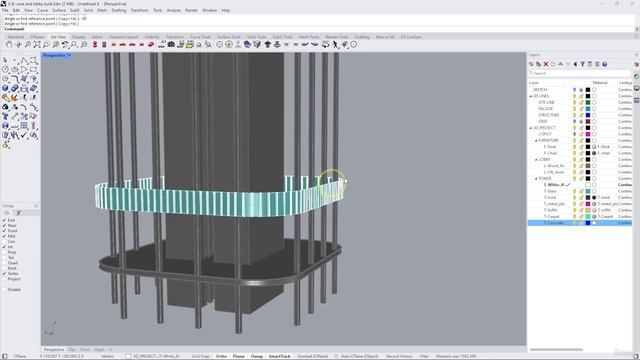Check the Disable osnap checkbox

4,289
